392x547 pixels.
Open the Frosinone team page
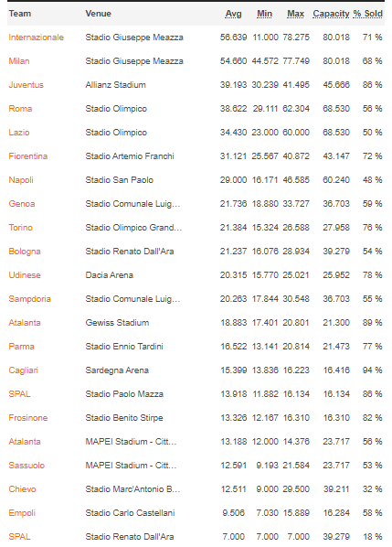[x=28, y=418]
